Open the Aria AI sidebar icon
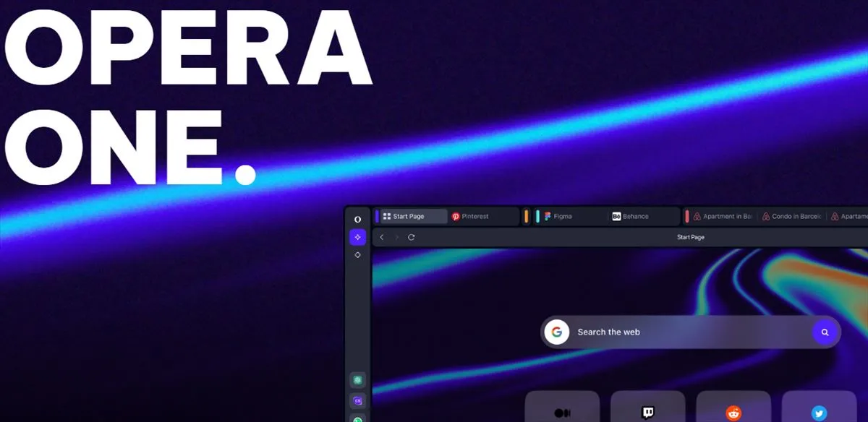The width and height of the screenshot is (868, 422). (357, 237)
